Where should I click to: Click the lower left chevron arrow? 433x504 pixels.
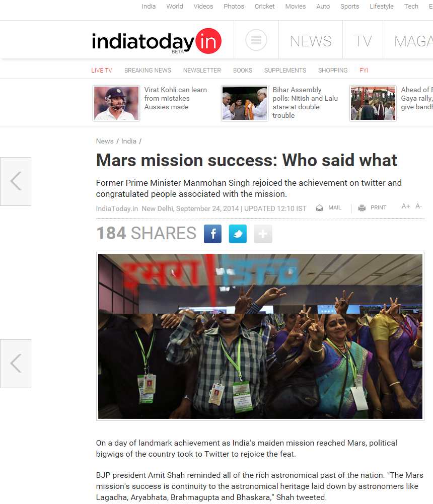coord(16,364)
